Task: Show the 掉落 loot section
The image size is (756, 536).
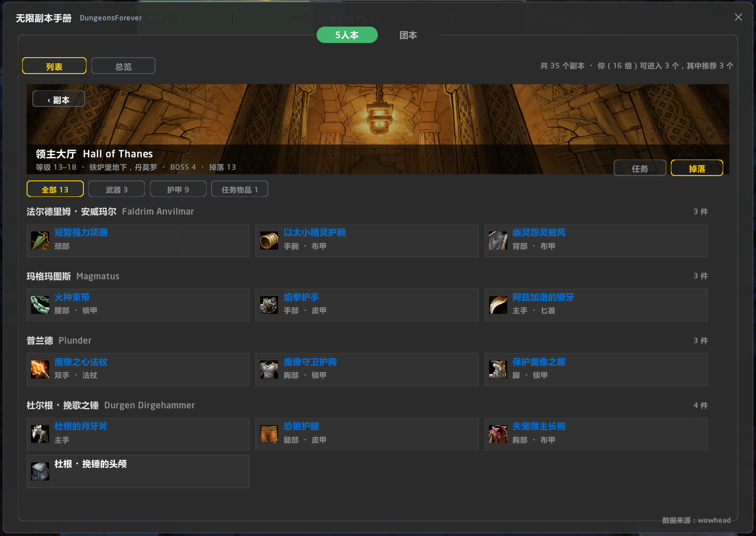Action: click(x=697, y=168)
